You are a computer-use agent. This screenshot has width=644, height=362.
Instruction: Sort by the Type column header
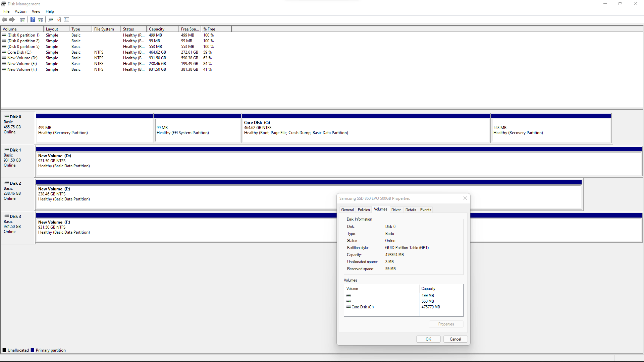click(80, 29)
